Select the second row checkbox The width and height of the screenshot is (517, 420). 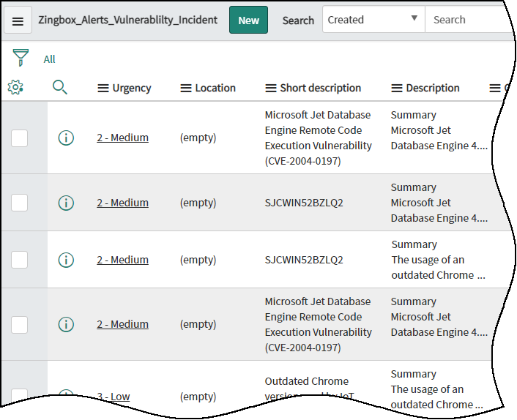click(20, 203)
